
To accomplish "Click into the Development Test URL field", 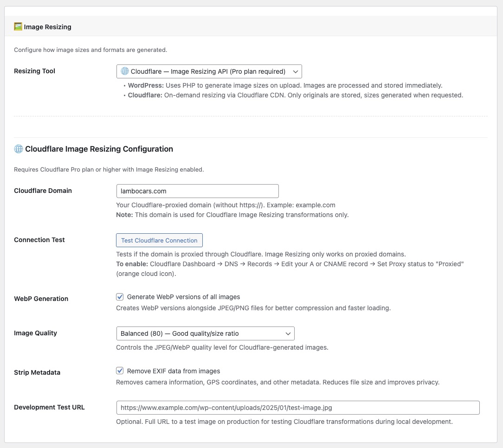I will (x=297, y=408).
